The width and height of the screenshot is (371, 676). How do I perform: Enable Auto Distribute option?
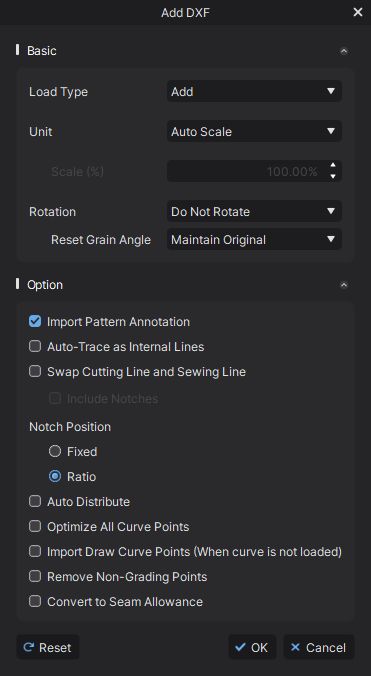pos(35,501)
